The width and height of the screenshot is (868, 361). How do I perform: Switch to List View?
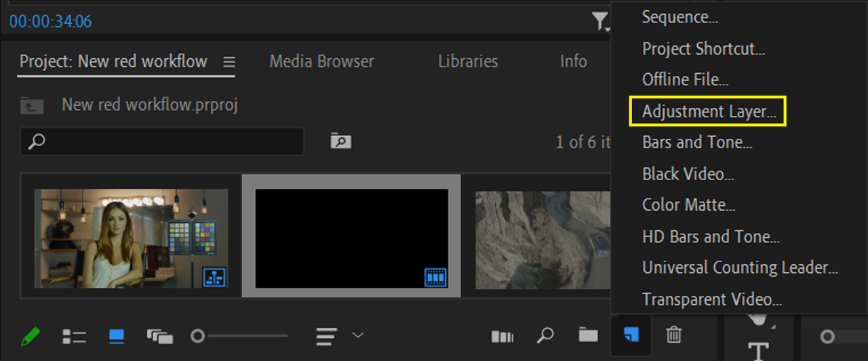(74, 336)
